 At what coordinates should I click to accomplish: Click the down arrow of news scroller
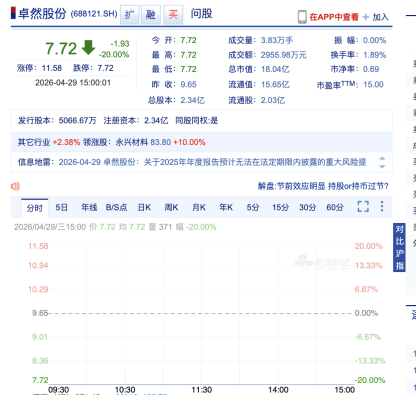[382, 166]
